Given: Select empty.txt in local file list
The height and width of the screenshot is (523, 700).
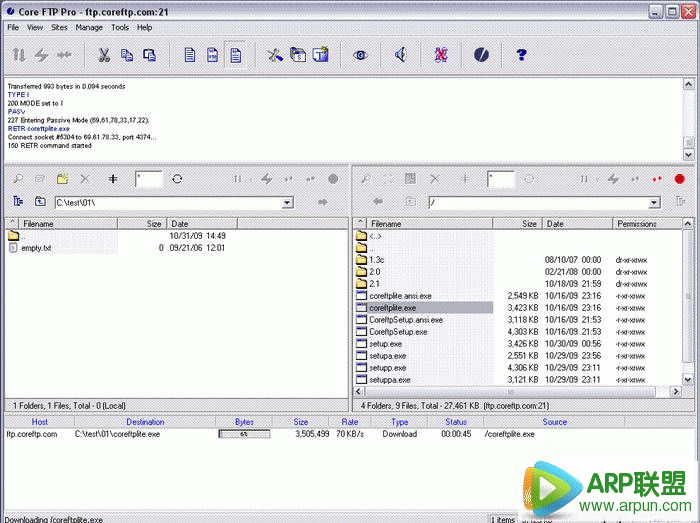Looking at the screenshot, I should click(37, 248).
